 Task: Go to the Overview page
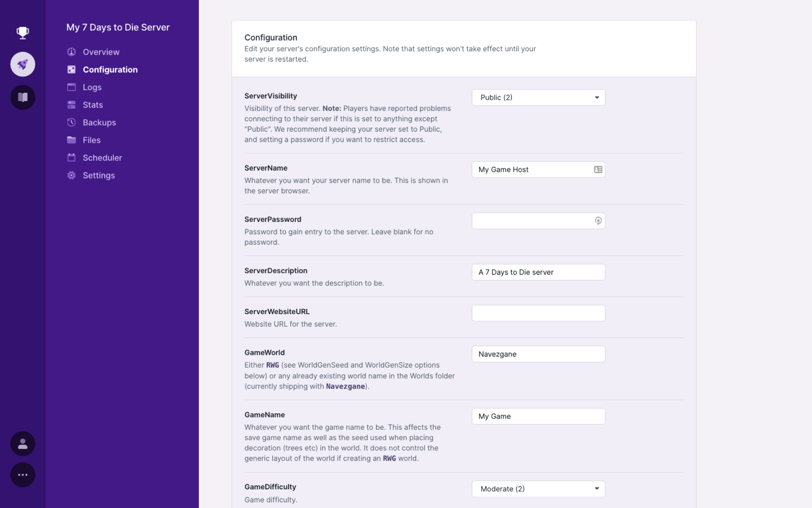[x=101, y=52]
